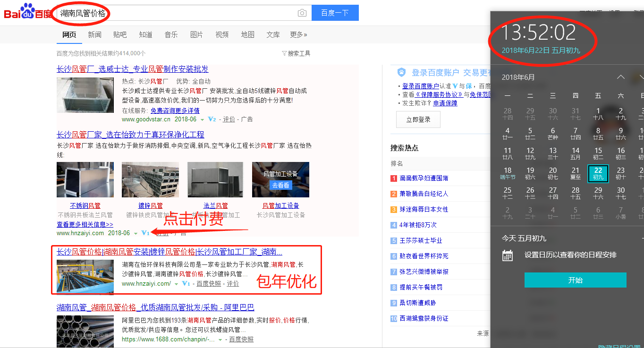Click the 申请保障 link
Image resolution: width=644 pixels, height=348 pixels.
445,103
